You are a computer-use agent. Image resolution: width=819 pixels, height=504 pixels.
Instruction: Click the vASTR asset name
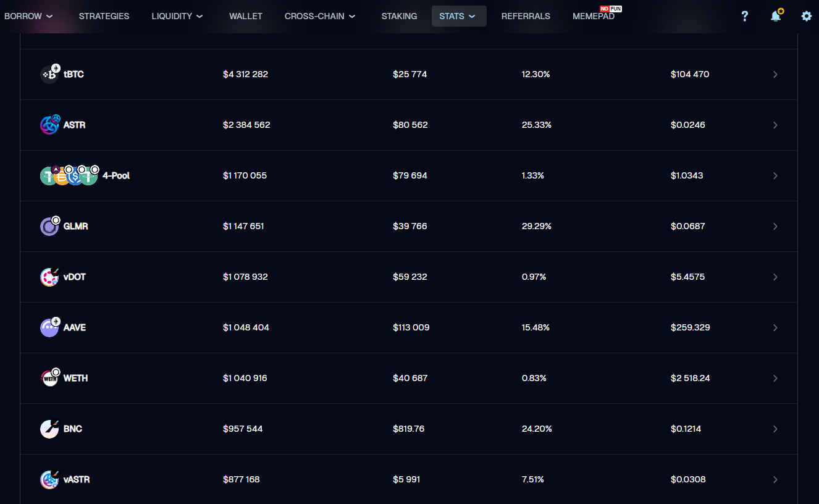(77, 479)
